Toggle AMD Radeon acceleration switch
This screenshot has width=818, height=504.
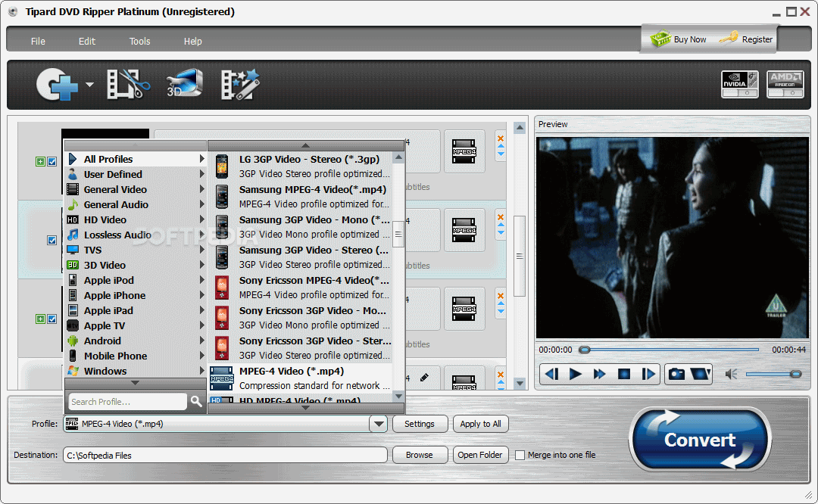[x=785, y=84]
